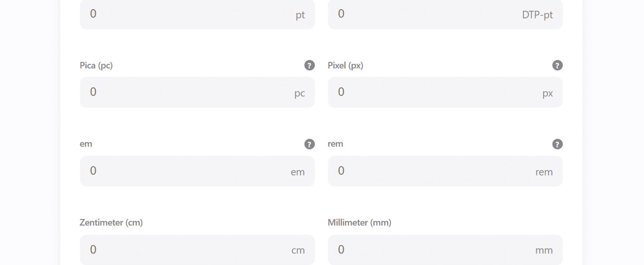This screenshot has height=265, width=644.
Task: Show help for the em unit
Action: click(309, 144)
